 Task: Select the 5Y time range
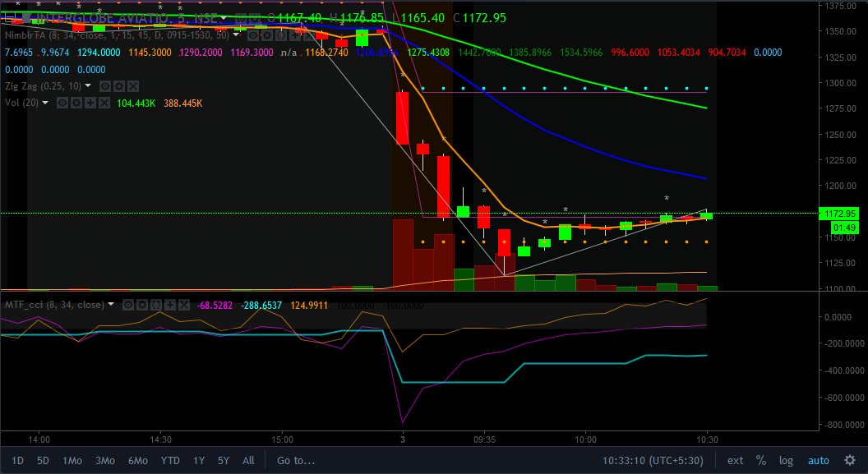pyautogui.click(x=223, y=461)
